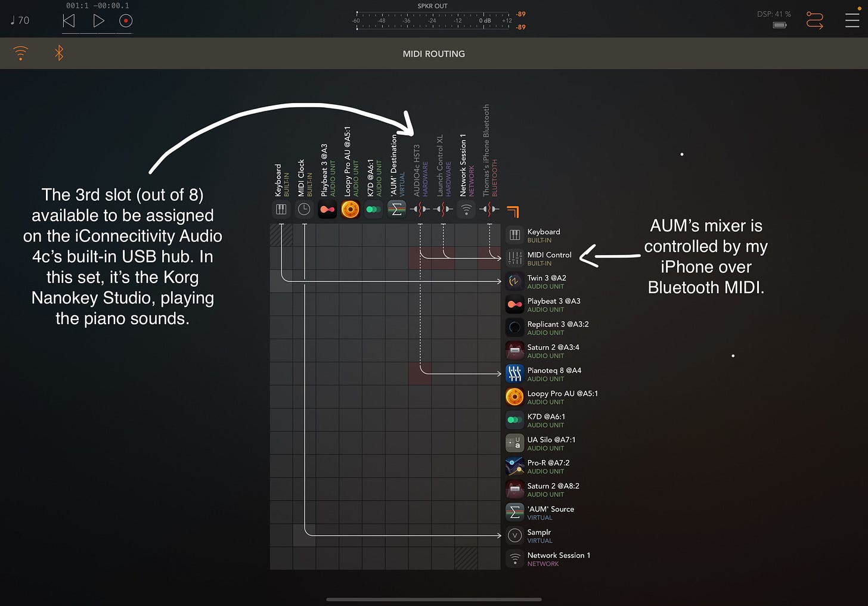Arm the record button in transport

click(x=126, y=21)
